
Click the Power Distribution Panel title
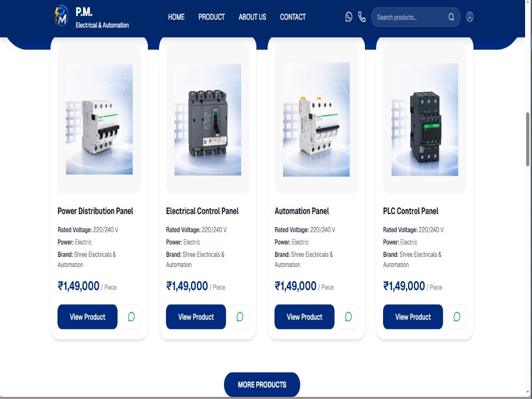[95, 211]
